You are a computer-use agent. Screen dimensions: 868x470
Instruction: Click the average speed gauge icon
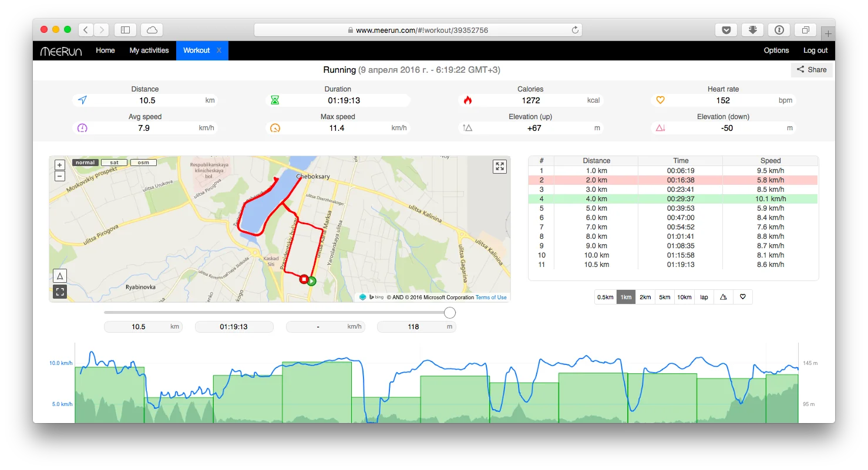[x=82, y=128]
